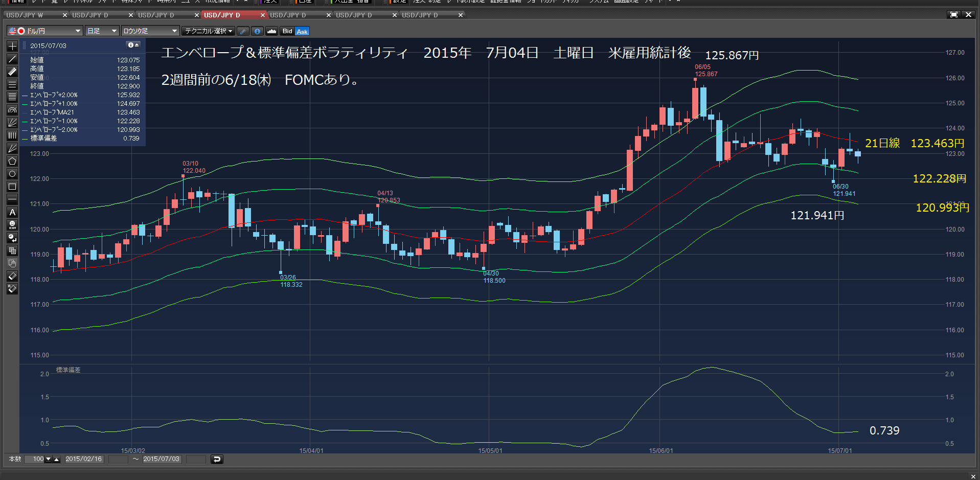The image size is (980, 480).
Task: Select the circle shape tool
Action: coord(12,174)
